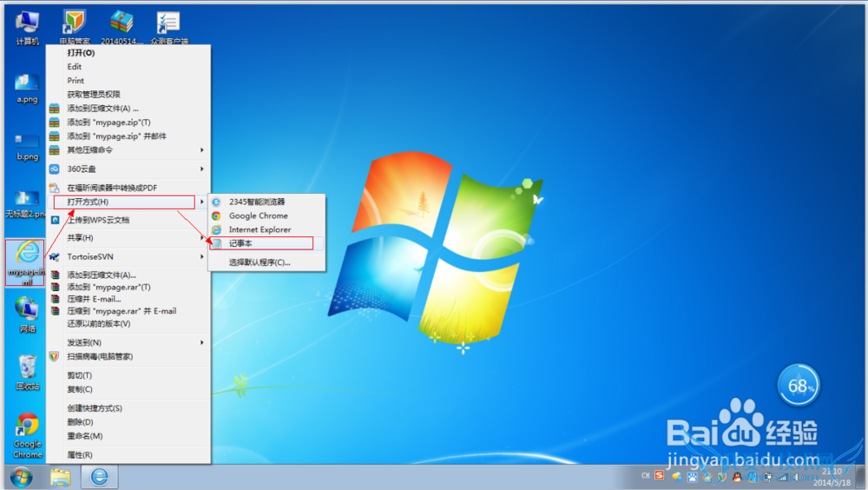The height and width of the screenshot is (490, 868).
Task: Click the volume speaker tray icon
Action: (x=798, y=477)
